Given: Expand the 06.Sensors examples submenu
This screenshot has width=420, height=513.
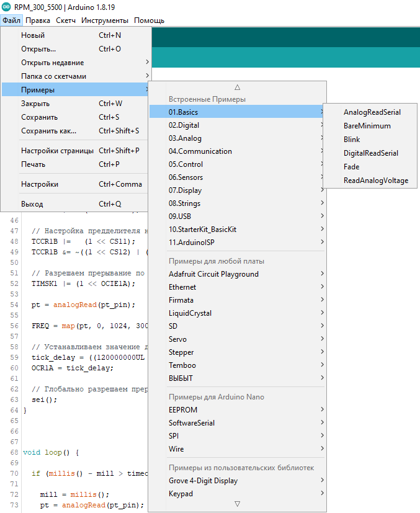Looking at the screenshot, I should [185, 177].
